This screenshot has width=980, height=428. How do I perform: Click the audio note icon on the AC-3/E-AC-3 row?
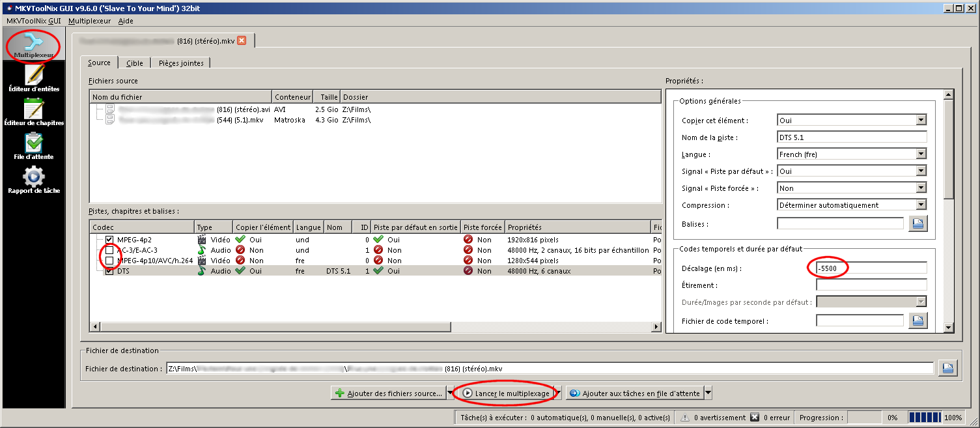203,250
